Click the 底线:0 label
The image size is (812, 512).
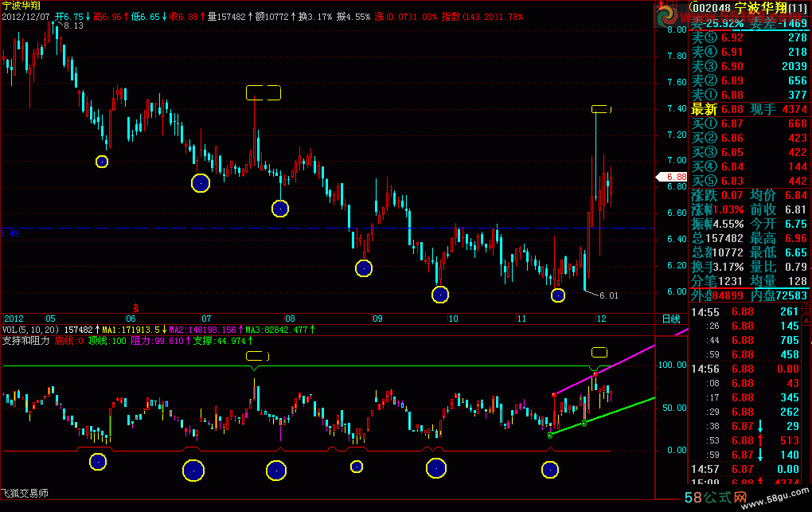point(68,341)
